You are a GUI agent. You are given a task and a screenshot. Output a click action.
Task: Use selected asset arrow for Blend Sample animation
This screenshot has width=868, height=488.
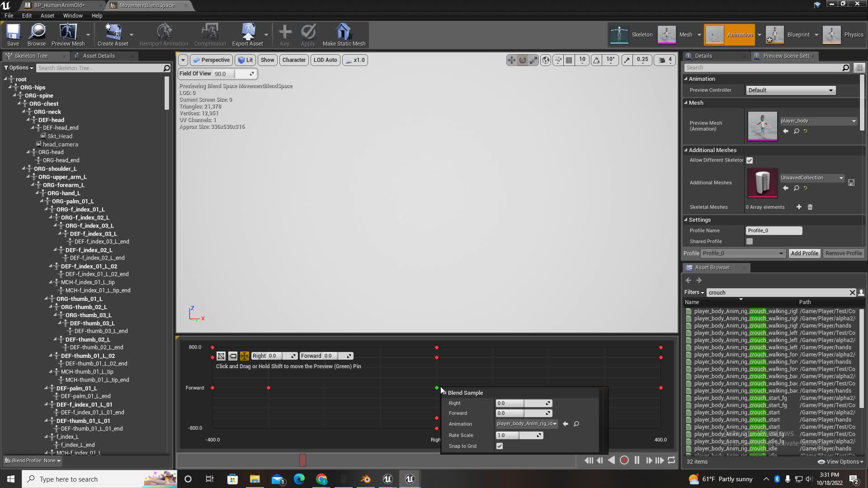pyautogui.click(x=566, y=424)
